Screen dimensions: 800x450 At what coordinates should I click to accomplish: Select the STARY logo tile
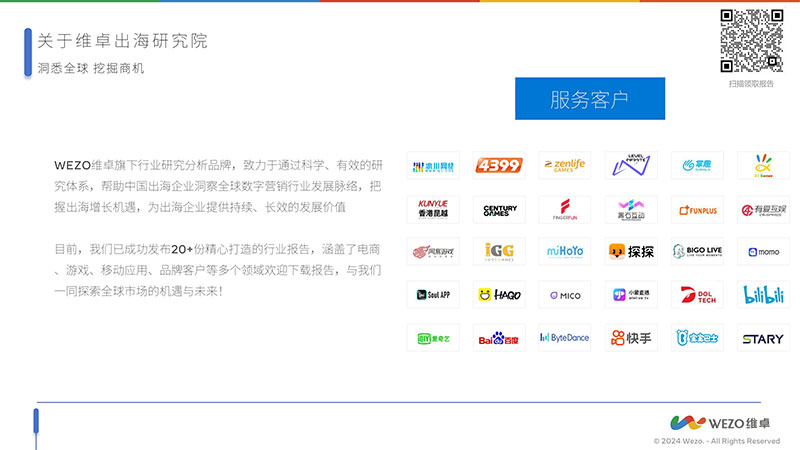763,338
